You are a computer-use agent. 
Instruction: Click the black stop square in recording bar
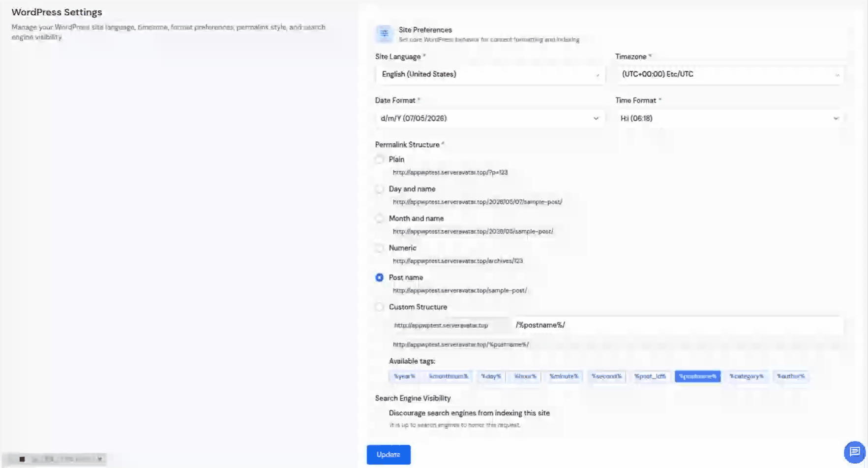(x=22, y=459)
